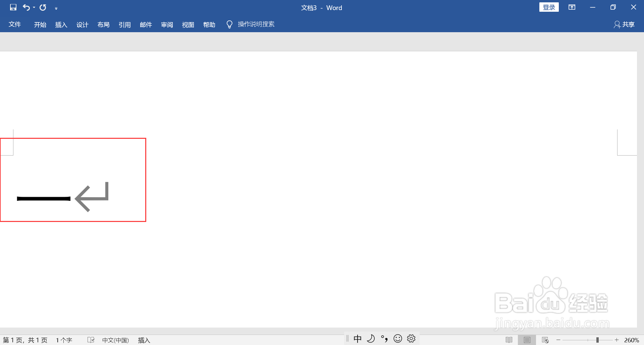The height and width of the screenshot is (345, 644).
Task: Open the 审阅 tab
Action: pyautogui.click(x=167, y=24)
